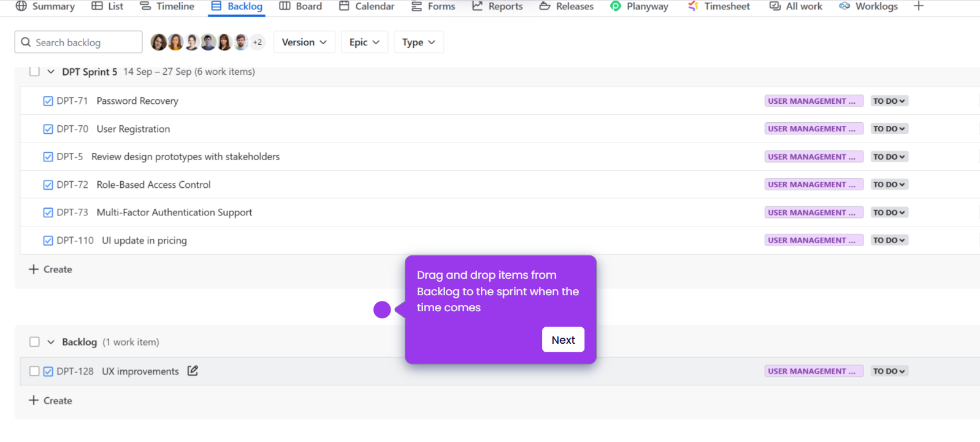Collapse the Backlog section

coord(51,342)
